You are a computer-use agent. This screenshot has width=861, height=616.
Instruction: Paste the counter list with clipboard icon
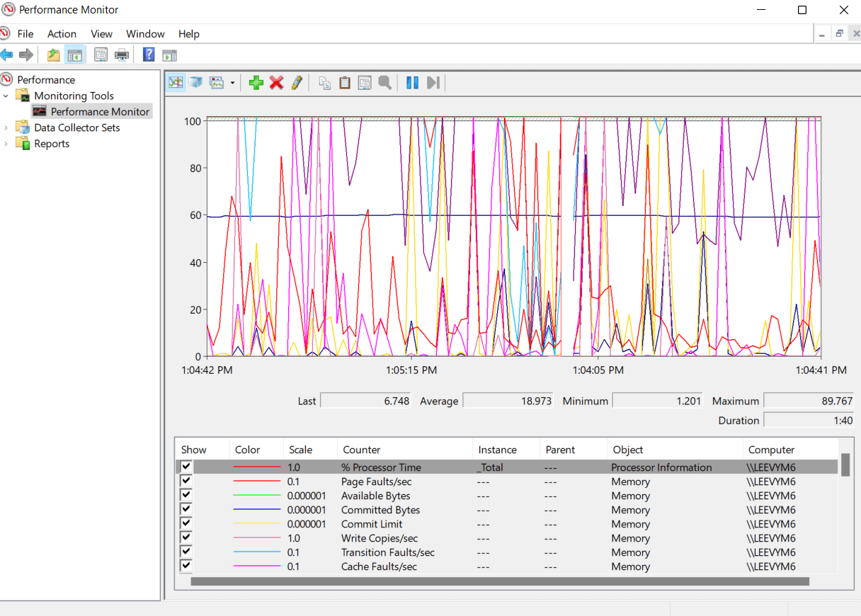tap(344, 82)
